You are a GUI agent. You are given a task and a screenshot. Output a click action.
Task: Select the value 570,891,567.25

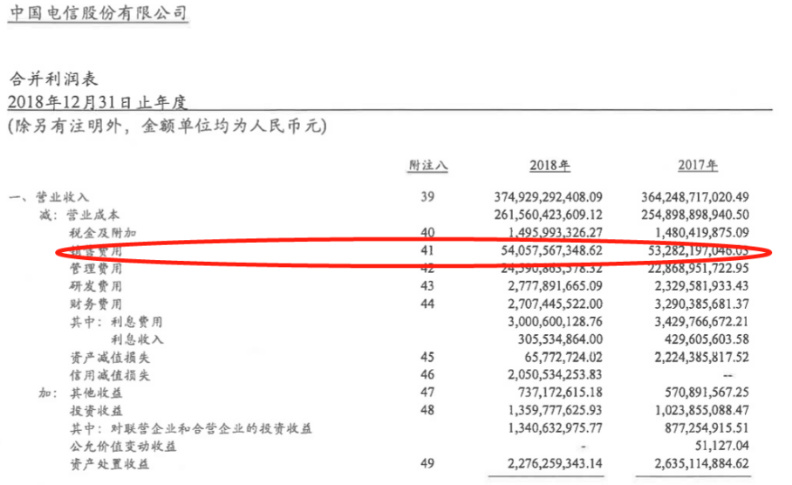(707, 393)
